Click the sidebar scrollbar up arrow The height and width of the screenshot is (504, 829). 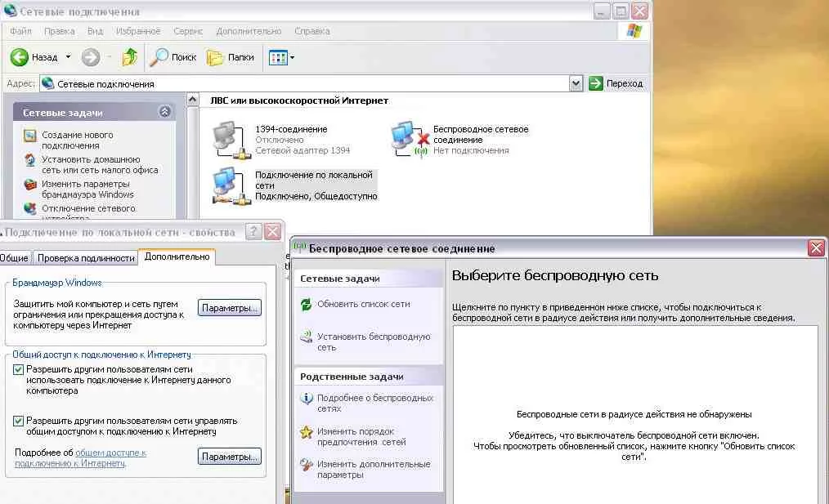(192, 100)
